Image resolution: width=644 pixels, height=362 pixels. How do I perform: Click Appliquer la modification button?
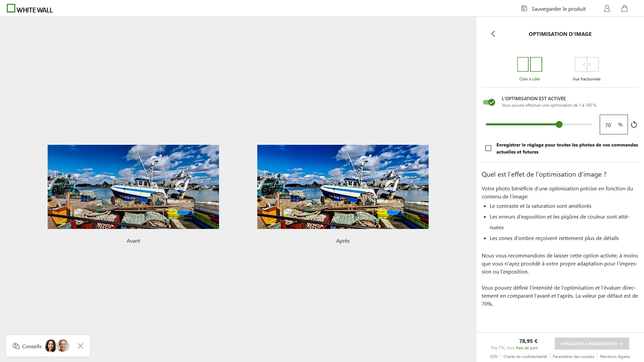pos(592,344)
